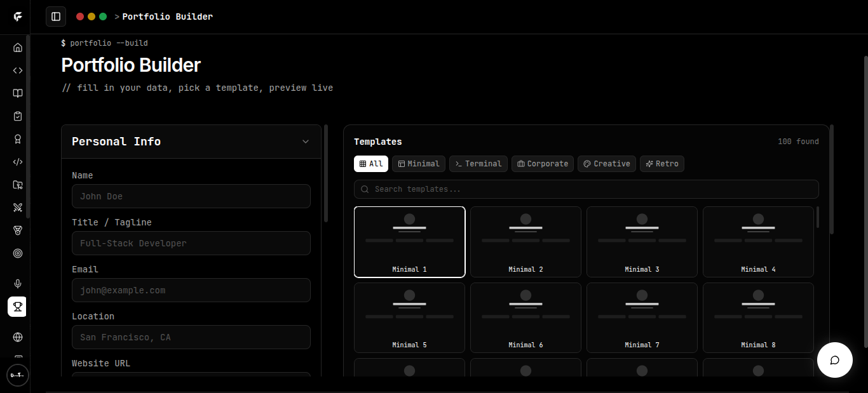Open the microphone icon in the sidebar

point(18,284)
